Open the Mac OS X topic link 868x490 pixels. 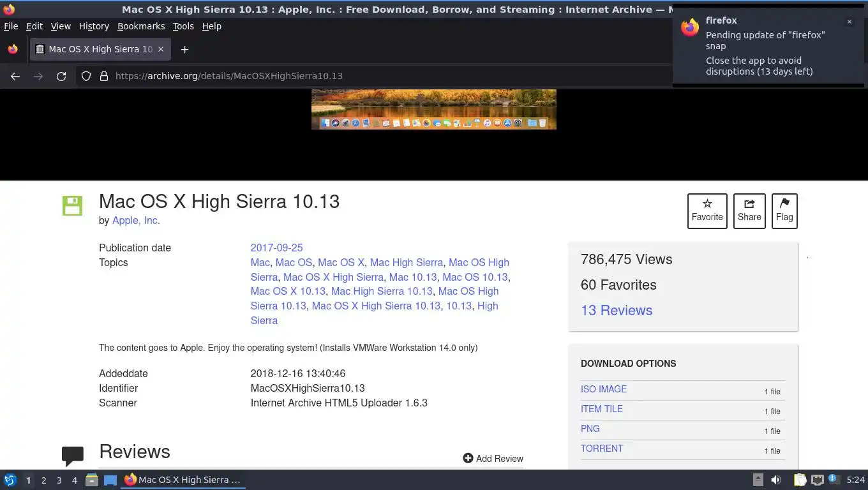[341, 262]
